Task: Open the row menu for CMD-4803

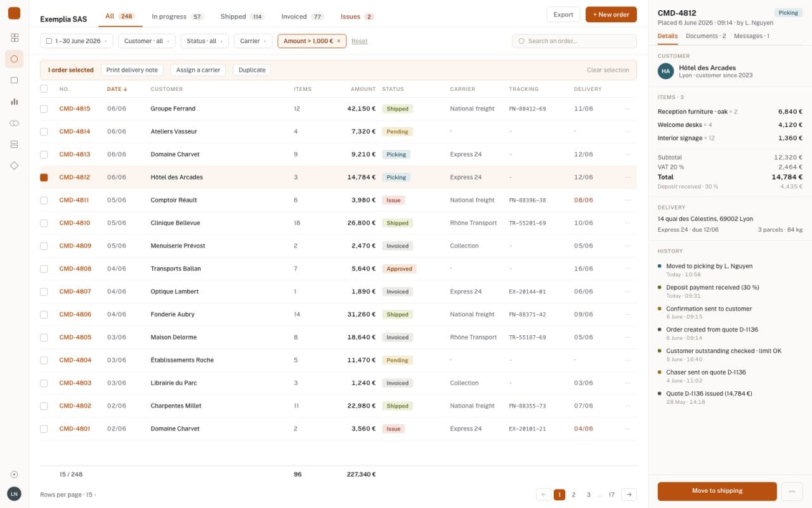Action: [628, 383]
